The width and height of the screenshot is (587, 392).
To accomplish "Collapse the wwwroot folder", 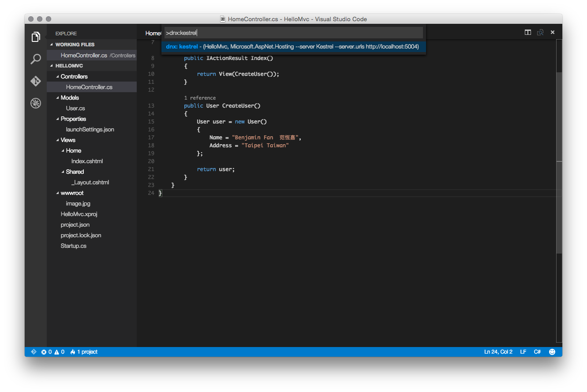I will 57,193.
